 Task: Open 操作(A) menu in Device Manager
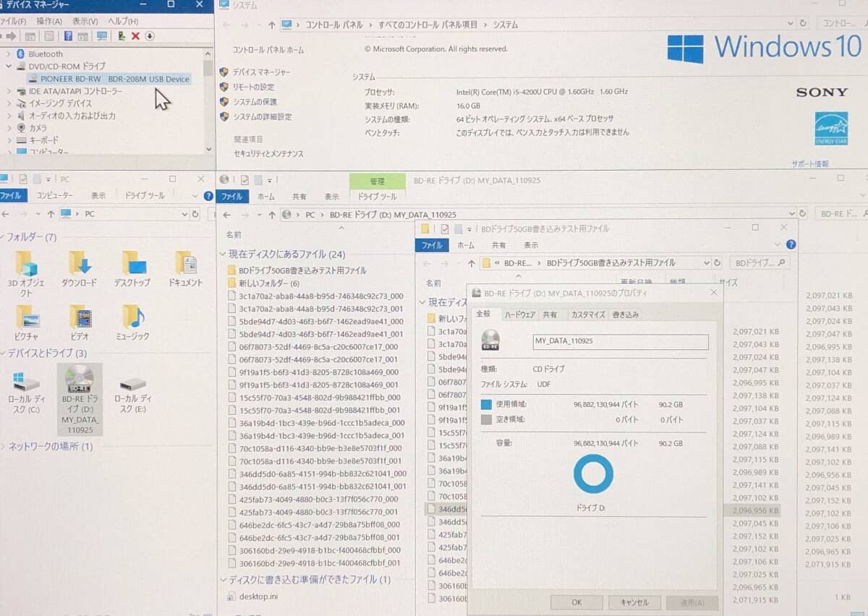point(49,22)
